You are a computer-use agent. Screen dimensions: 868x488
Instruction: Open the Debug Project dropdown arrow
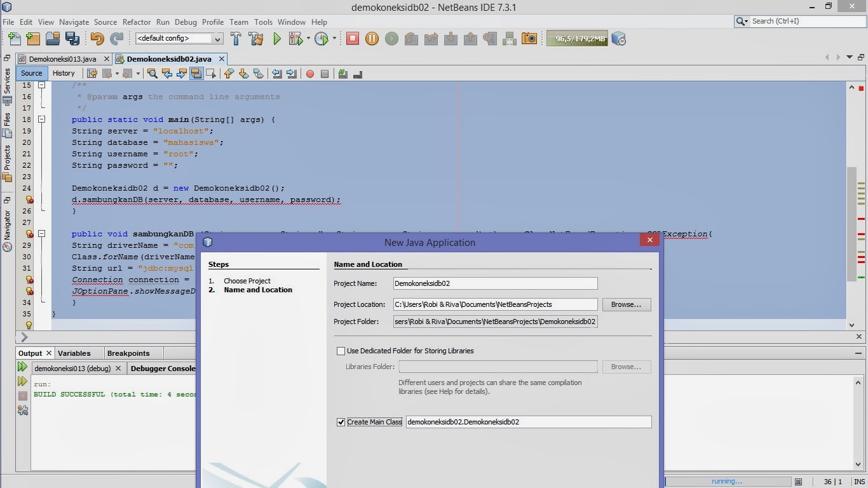[x=308, y=38]
